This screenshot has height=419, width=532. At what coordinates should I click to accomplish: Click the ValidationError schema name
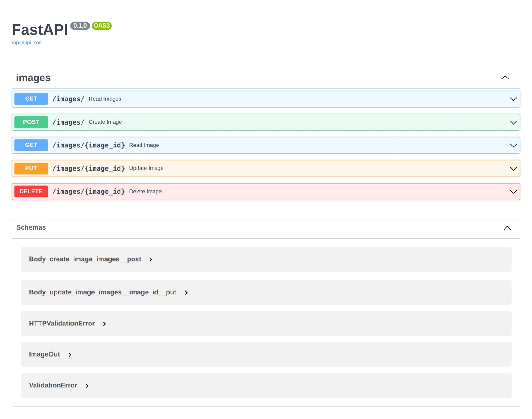click(53, 385)
